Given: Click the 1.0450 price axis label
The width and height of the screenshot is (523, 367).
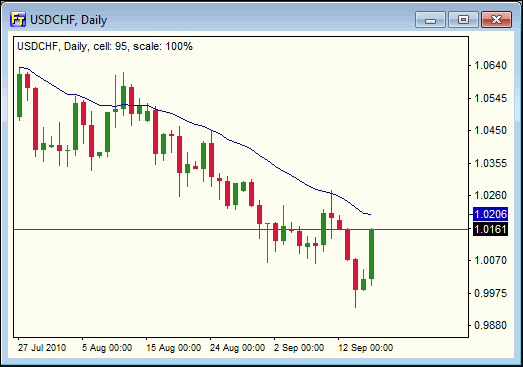Looking at the screenshot, I should coord(490,130).
